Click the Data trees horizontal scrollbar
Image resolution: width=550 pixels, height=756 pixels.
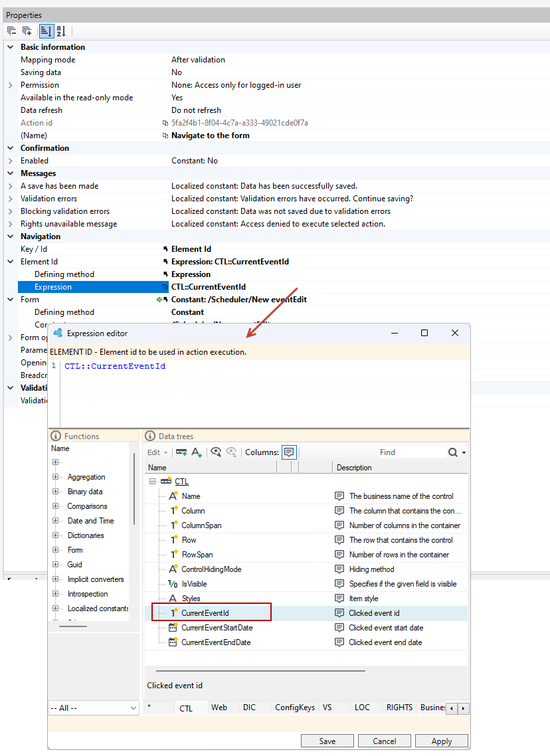pos(260,671)
